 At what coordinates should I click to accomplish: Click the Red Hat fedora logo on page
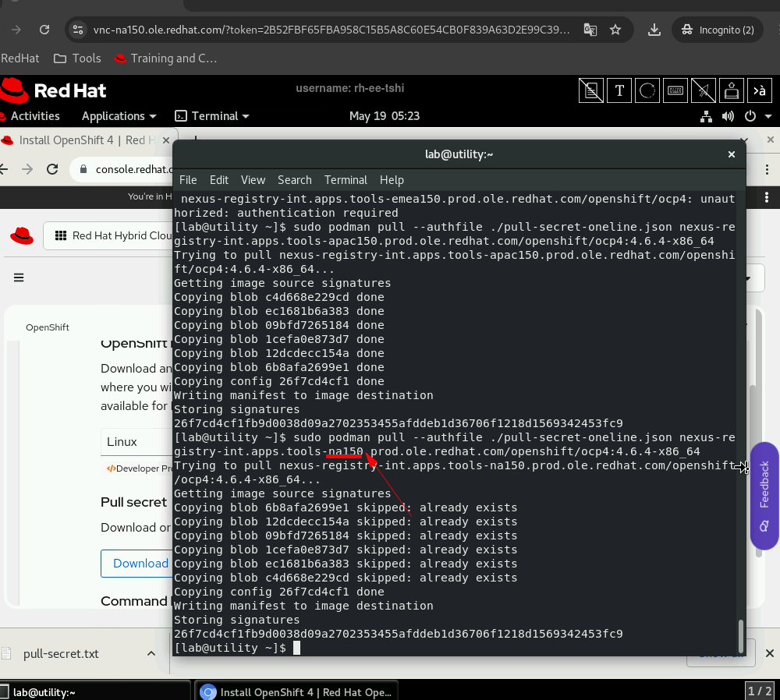pyautogui.click(x=22, y=235)
